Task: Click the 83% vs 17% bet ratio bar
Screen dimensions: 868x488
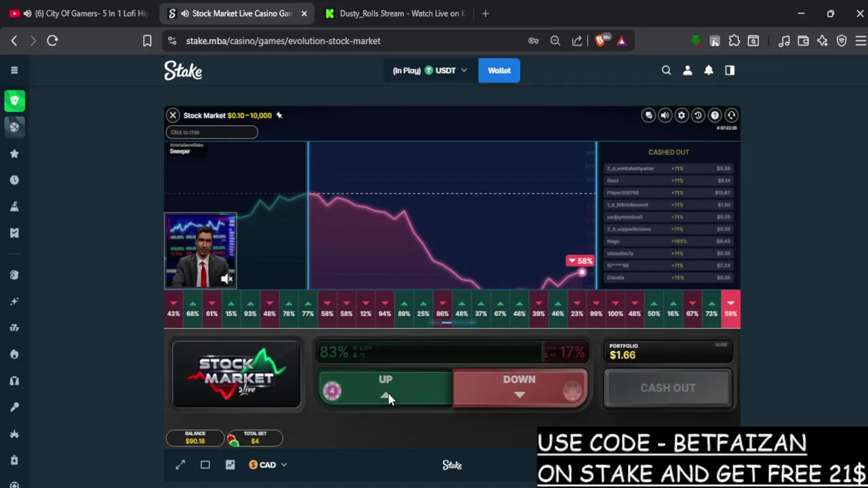Action: click(452, 352)
